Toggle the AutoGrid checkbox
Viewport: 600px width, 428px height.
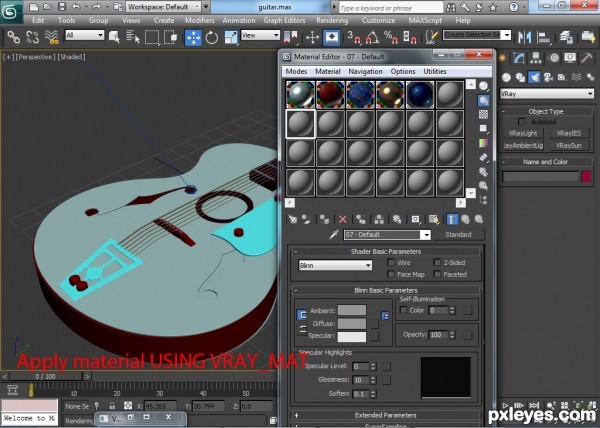click(x=521, y=122)
